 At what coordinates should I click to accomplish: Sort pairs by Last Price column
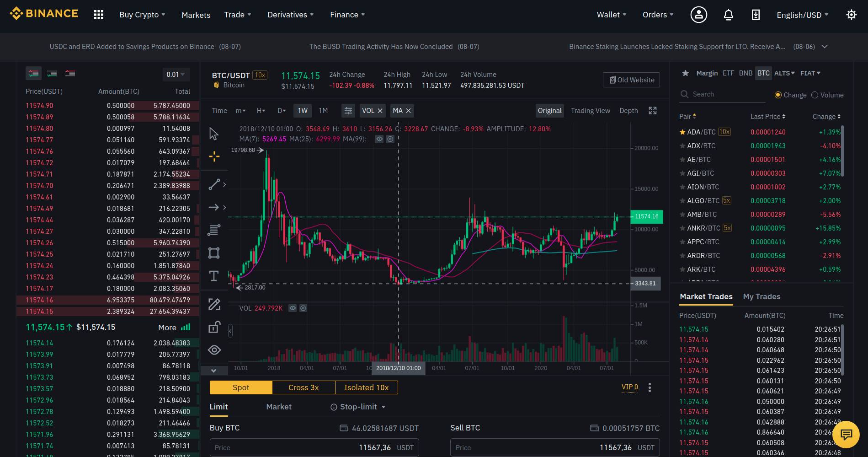[x=768, y=117]
